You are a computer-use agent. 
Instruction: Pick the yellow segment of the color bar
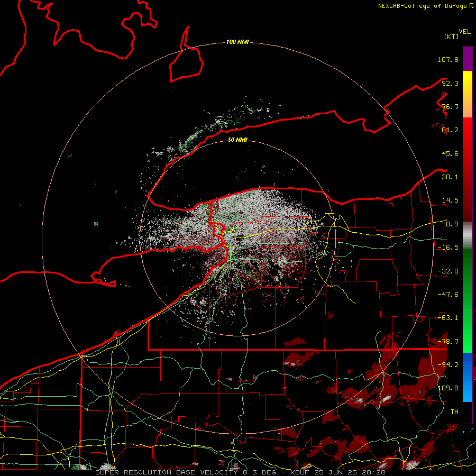pyautogui.click(x=467, y=94)
